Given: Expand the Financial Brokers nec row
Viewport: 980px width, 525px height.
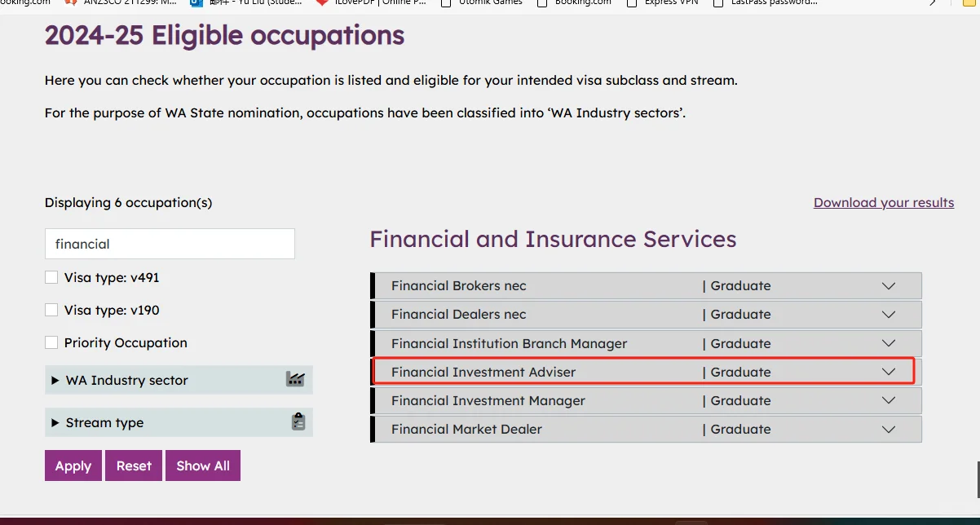Looking at the screenshot, I should click(x=646, y=285).
